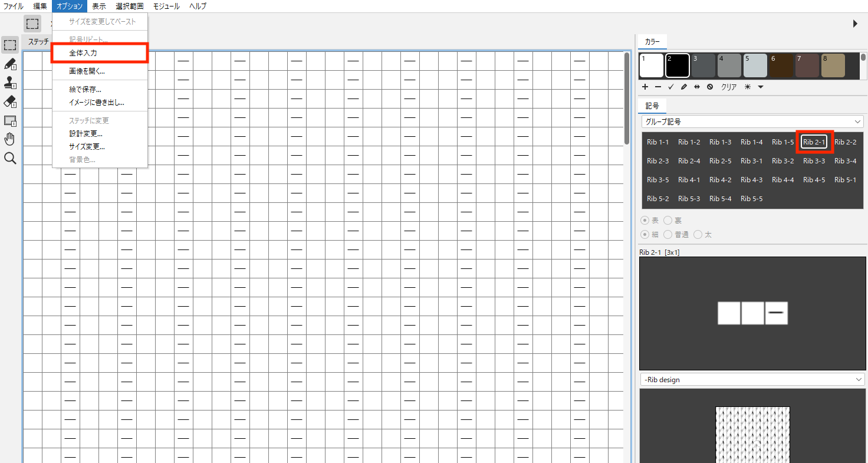Select the 太 radio button

coord(698,234)
